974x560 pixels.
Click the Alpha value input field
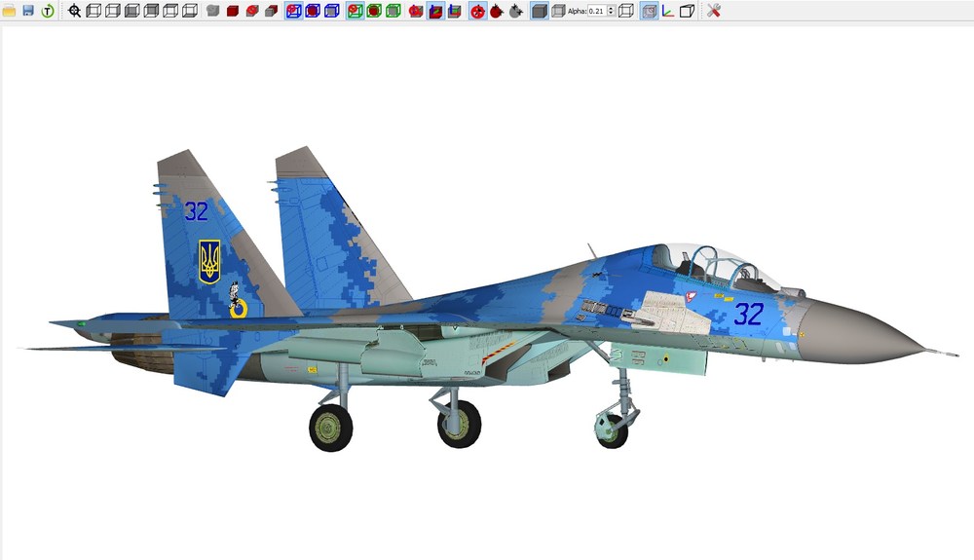click(597, 11)
